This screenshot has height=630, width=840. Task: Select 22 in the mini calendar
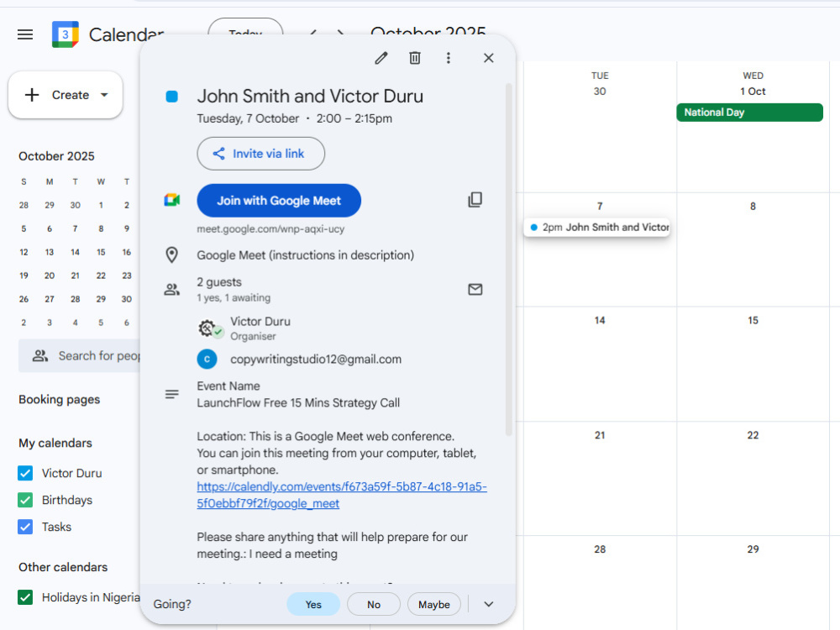pyautogui.click(x=101, y=276)
